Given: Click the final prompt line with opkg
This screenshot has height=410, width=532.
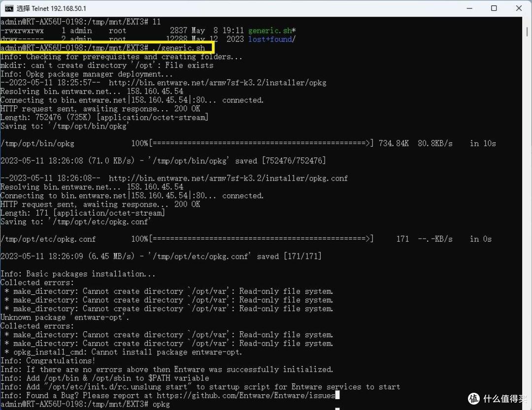Looking at the screenshot, I should 85,404.
